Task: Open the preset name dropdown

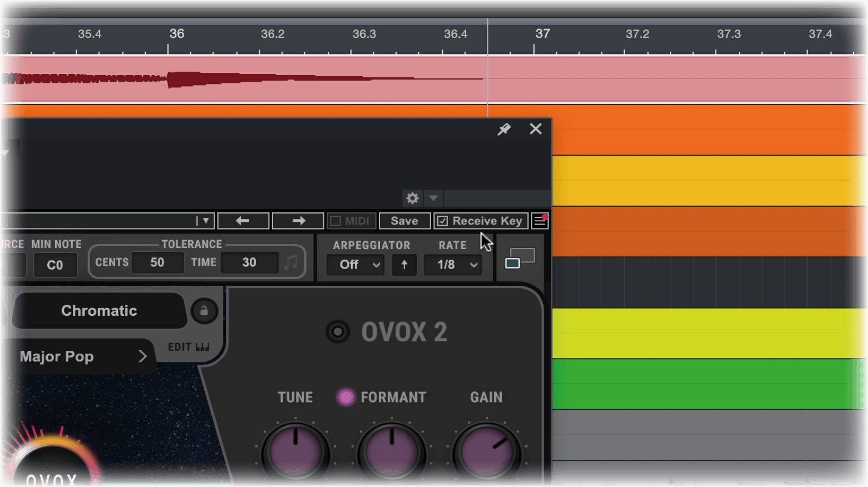Action: pyautogui.click(x=205, y=221)
